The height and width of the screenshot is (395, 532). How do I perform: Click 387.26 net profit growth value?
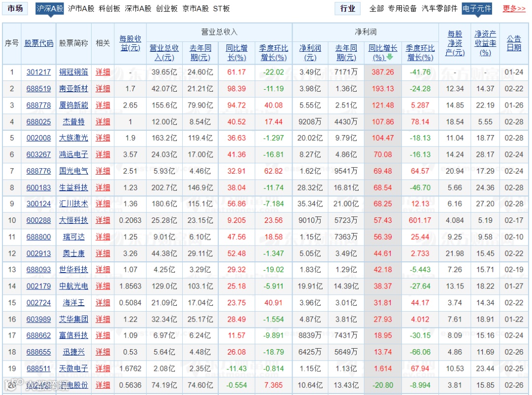point(383,72)
